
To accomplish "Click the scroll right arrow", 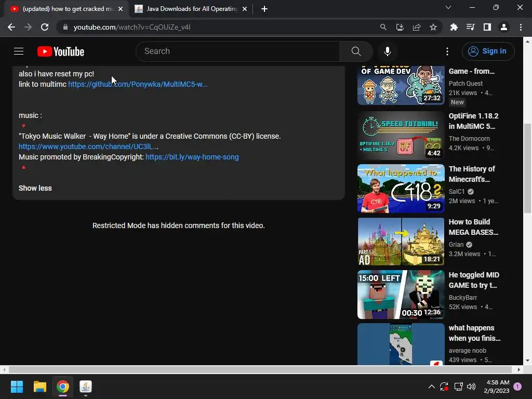I will pos(519,369).
